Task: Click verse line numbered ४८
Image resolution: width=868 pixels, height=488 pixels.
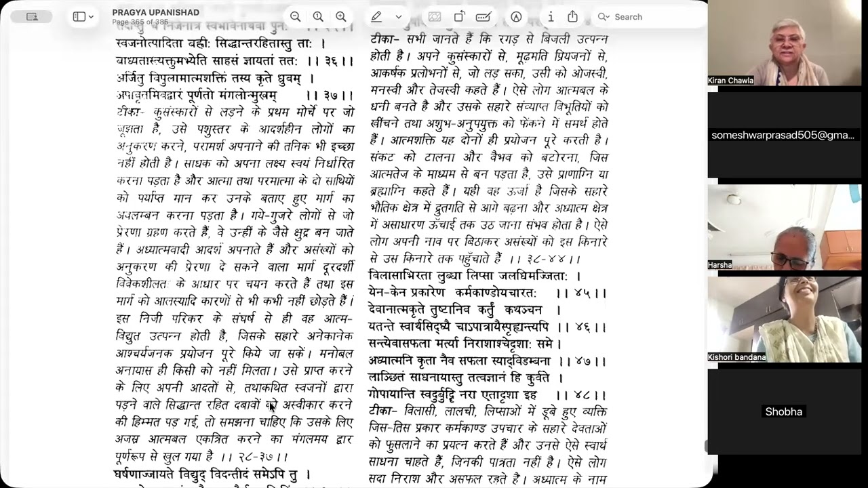Action: (488, 394)
